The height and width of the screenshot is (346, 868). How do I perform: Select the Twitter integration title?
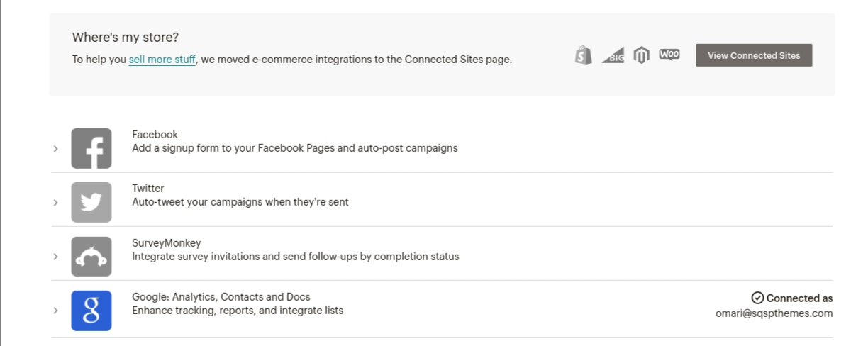(x=148, y=189)
